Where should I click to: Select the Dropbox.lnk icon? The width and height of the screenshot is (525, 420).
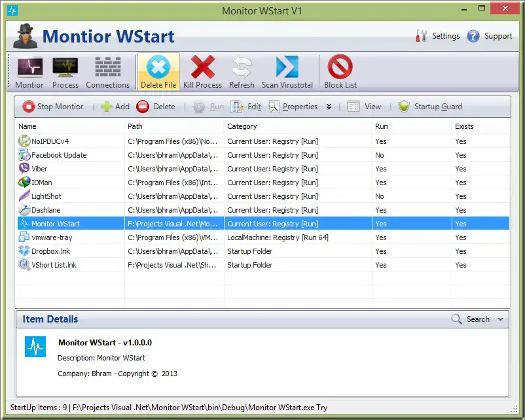coord(24,251)
